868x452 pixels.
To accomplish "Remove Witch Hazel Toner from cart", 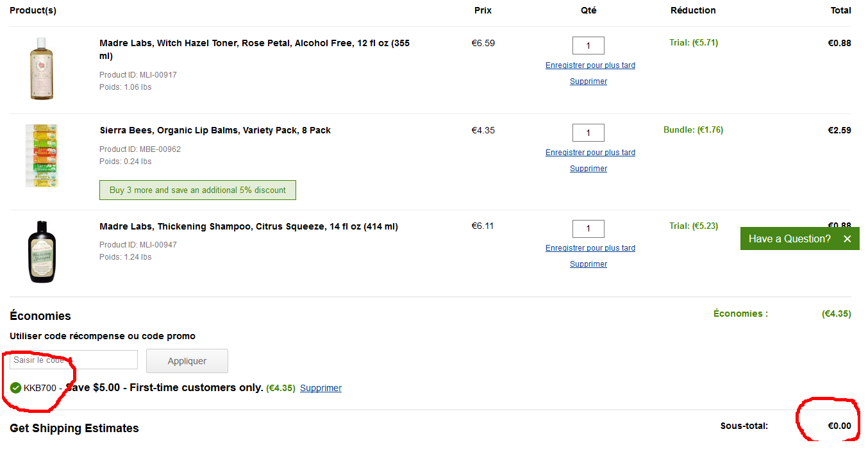I will pyautogui.click(x=588, y=81).
